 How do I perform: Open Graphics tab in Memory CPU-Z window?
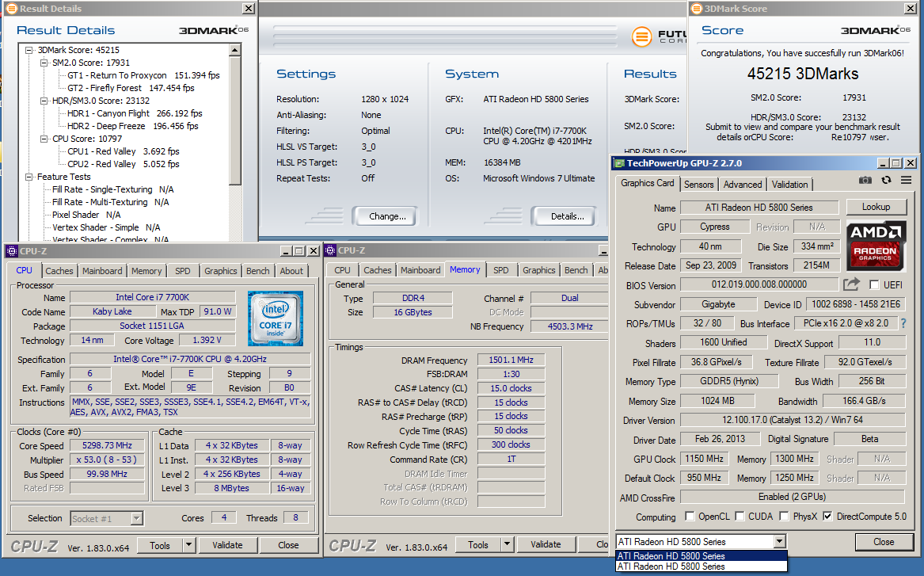[x=539, y=271]
